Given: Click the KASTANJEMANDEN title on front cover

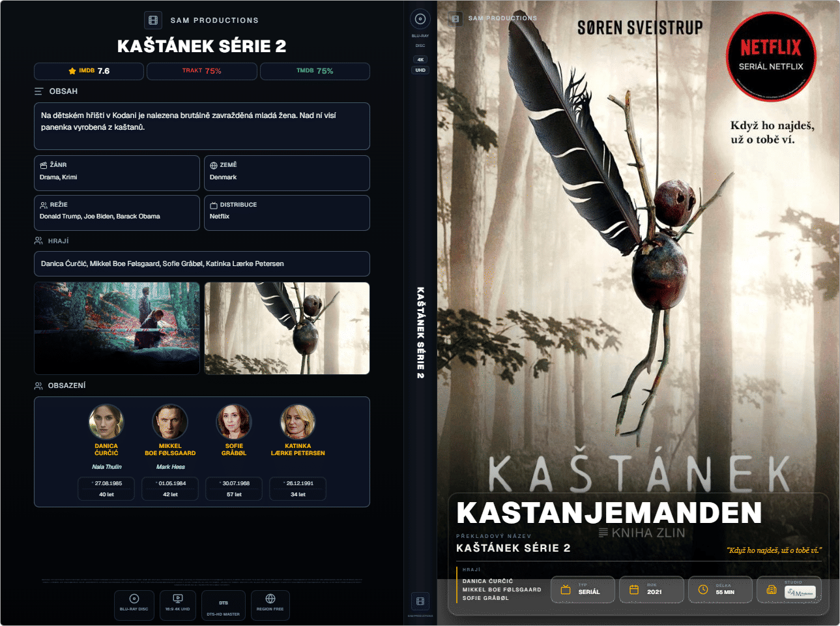Looking at the screenshot, I should (x=609, y=513).
